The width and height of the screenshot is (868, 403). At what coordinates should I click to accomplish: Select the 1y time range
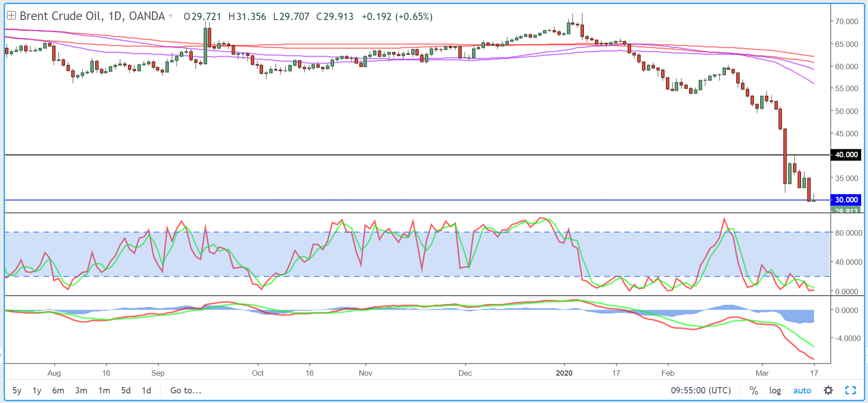(37, 390)
